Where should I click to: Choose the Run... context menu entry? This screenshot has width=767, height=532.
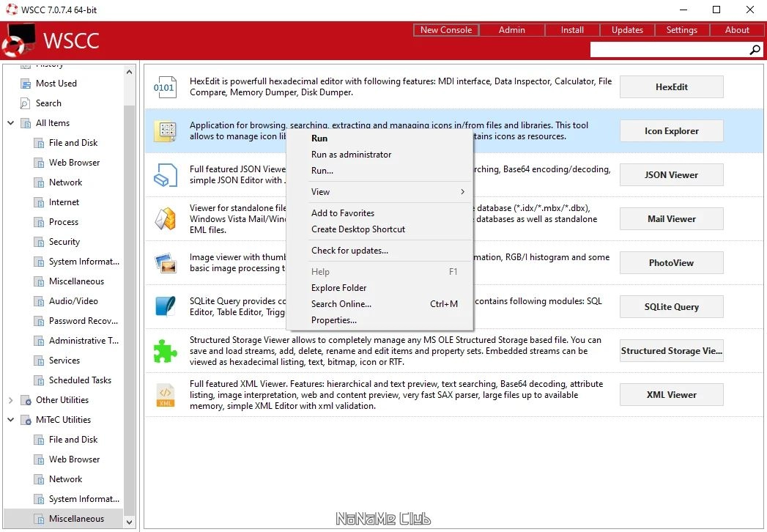(x=379, y=170)
